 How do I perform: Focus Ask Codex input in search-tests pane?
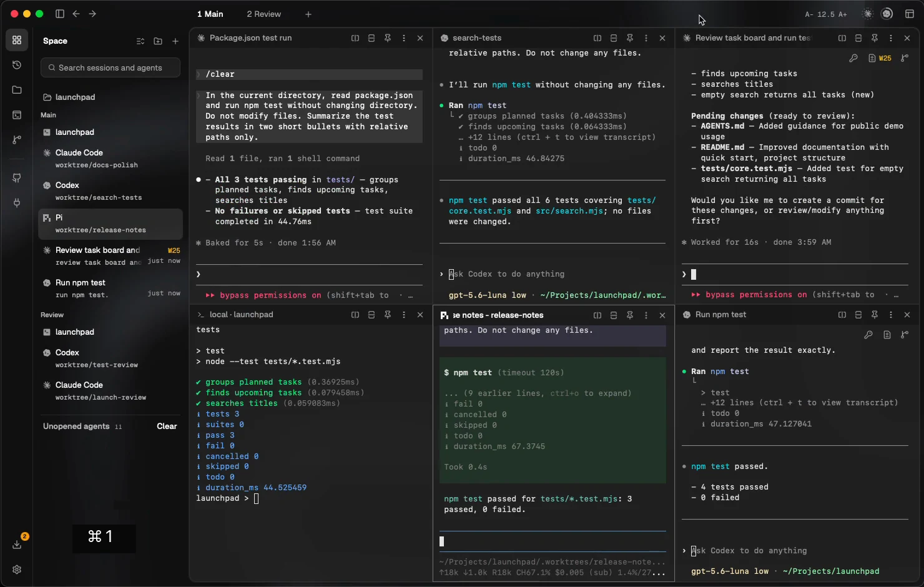[x=553, y=274]
